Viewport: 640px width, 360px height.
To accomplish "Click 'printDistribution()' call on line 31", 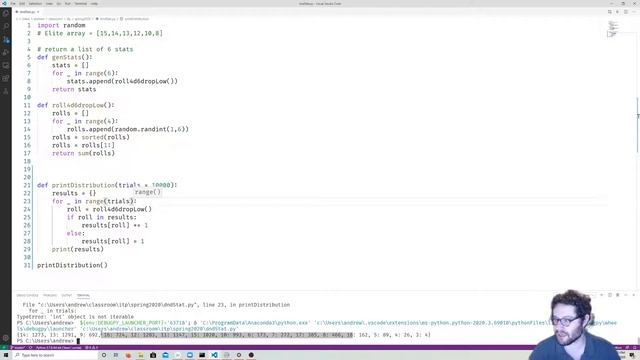I will click(72, 265).
